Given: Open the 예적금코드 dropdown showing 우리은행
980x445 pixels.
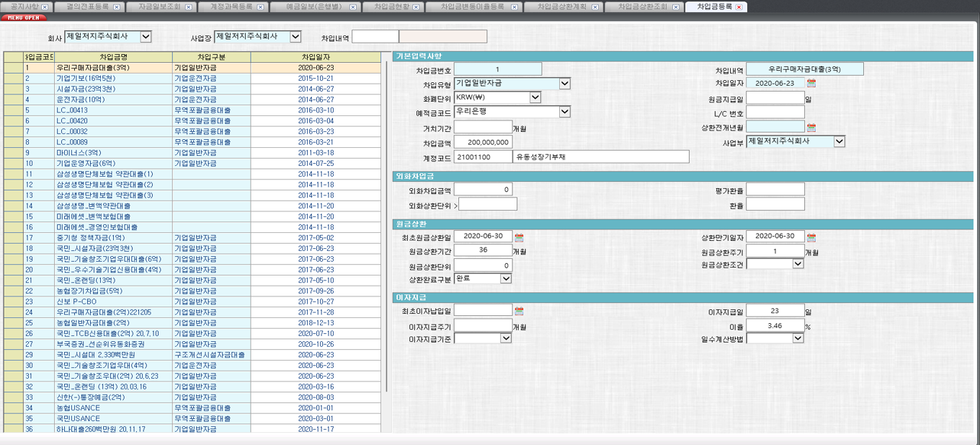Looking at the screenshot, I should pyautogui.click(x=566, y=112).
